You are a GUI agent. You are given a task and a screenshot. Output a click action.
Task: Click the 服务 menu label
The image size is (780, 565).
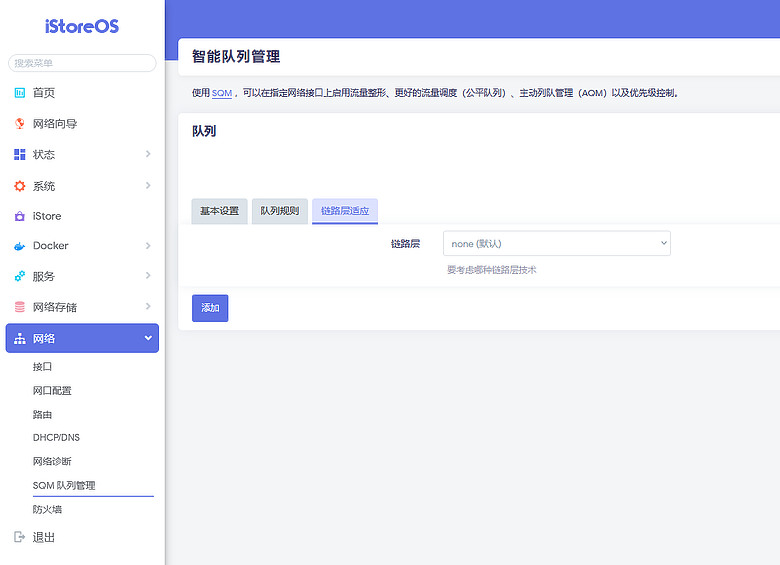44,277
